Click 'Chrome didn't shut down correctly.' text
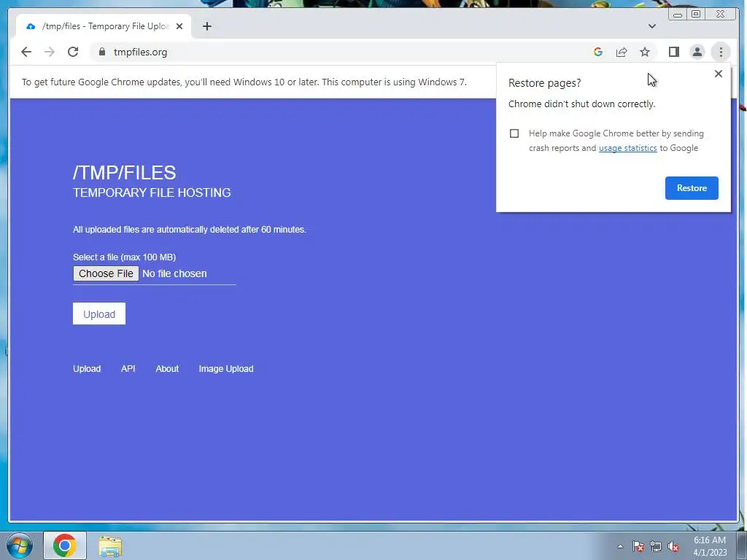 pos(581,104)
